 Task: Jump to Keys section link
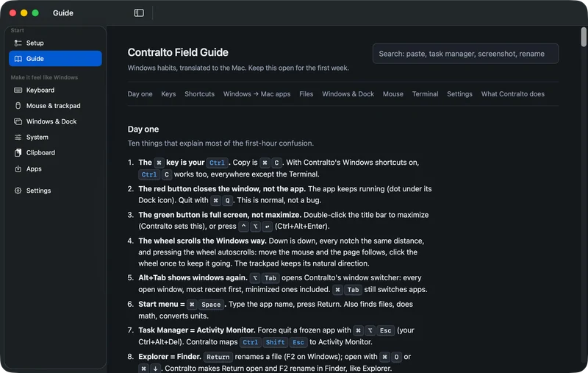pyautogui.click(x=168, y=94)
